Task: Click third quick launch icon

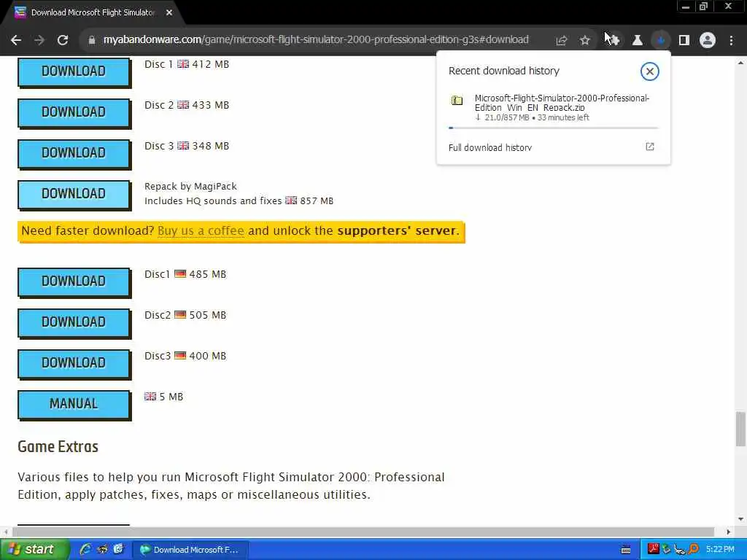Action: 119,550
